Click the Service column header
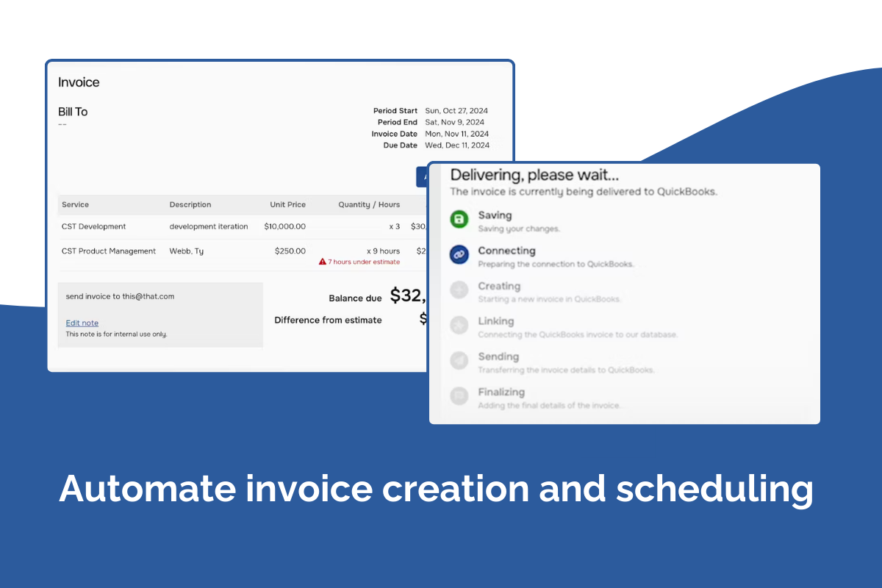882x588 pixels. [x=75, y=204]
